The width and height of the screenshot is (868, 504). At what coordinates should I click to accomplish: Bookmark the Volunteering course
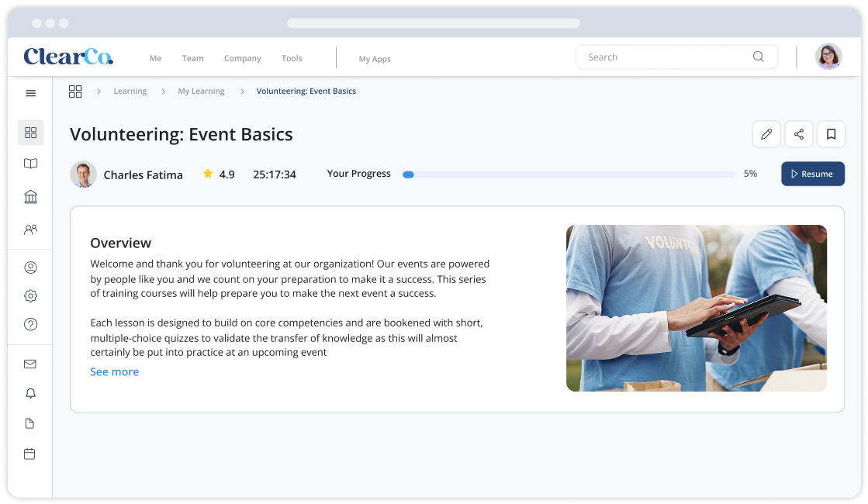tap(832, 134)
